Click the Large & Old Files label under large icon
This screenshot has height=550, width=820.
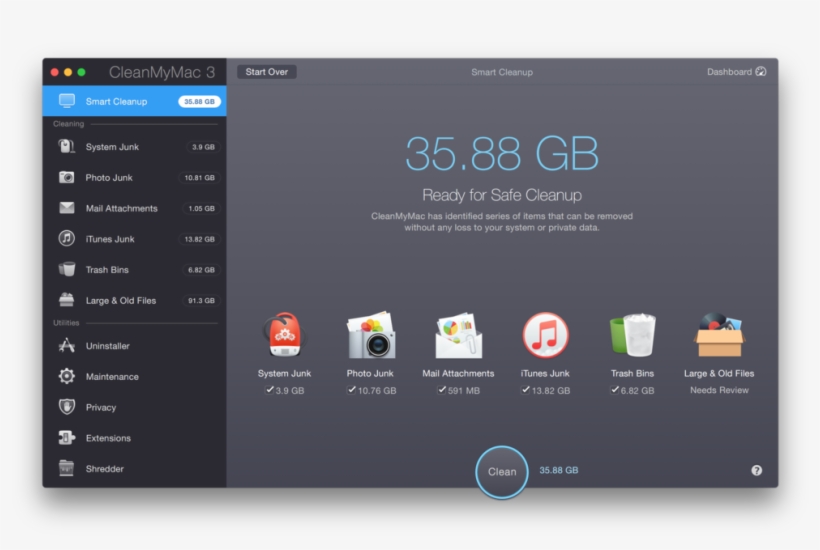pos(719,373)
